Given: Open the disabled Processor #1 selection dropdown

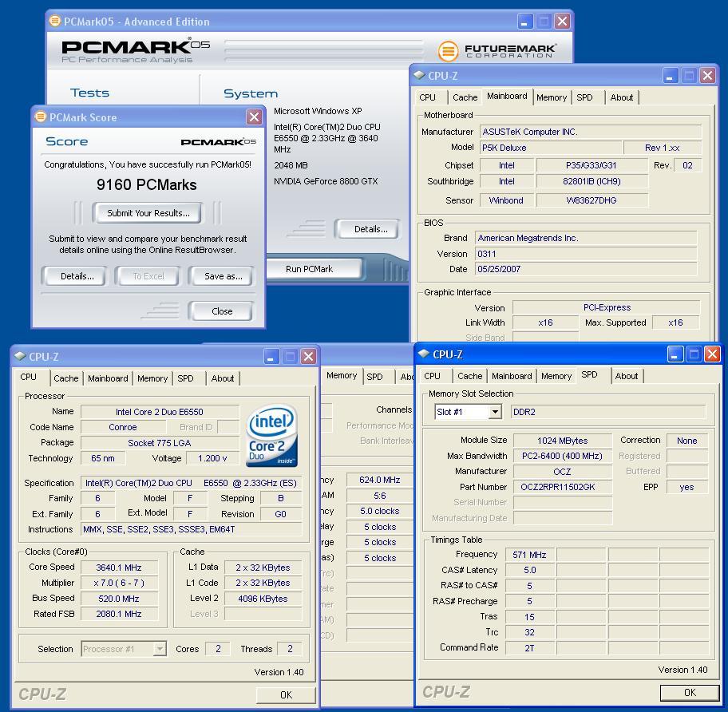Looking at the screenshot, I should [x=160, y=648].
